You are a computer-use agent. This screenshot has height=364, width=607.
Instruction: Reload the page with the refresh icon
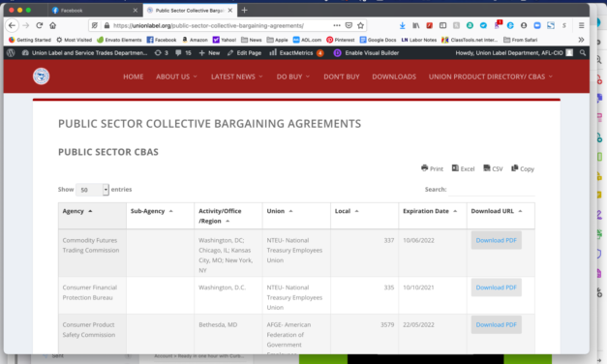(x=39, y=25)
